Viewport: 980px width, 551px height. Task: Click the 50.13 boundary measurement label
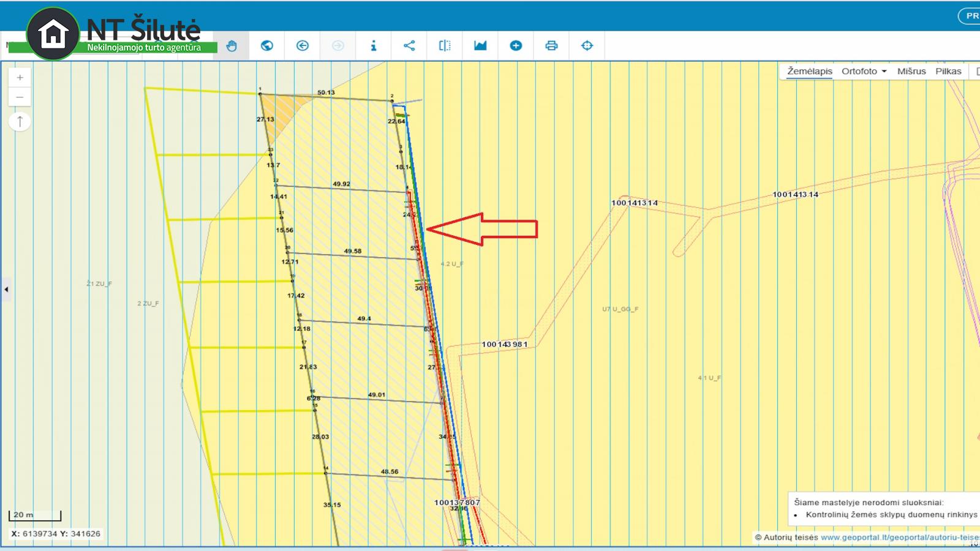pyautogui.click(x=326, y=93)
